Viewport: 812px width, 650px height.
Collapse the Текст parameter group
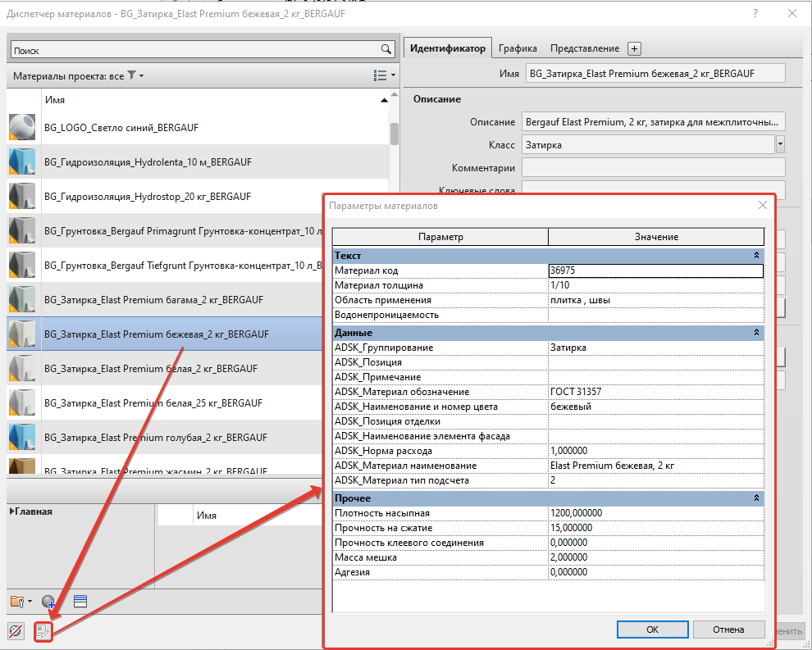pyautogui.click(x=756, y=255)
